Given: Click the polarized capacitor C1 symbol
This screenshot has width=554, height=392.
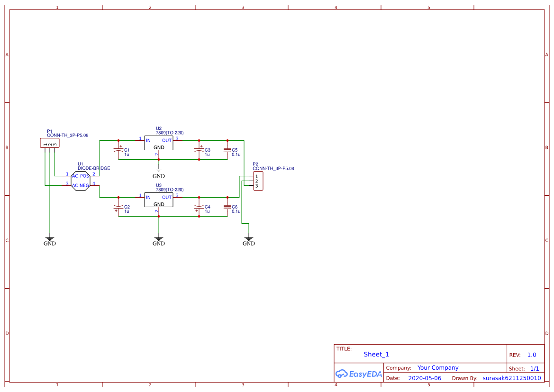Looking at the screenshot, I should coord(118,149).
